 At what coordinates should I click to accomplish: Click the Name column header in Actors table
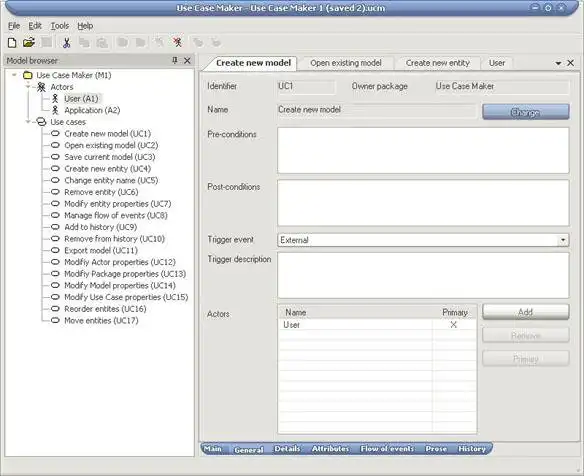(x=355, y=312)
